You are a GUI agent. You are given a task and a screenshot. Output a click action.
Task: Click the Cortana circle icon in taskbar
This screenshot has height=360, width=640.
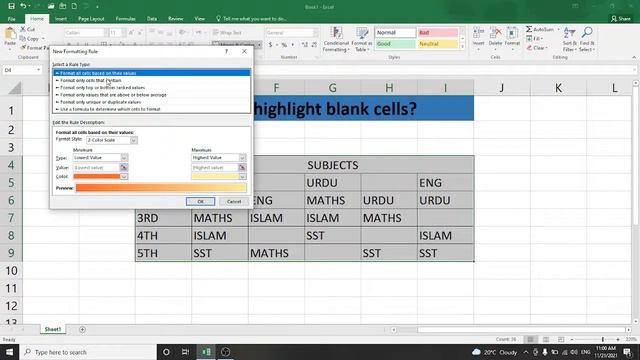tap(166, 352)
